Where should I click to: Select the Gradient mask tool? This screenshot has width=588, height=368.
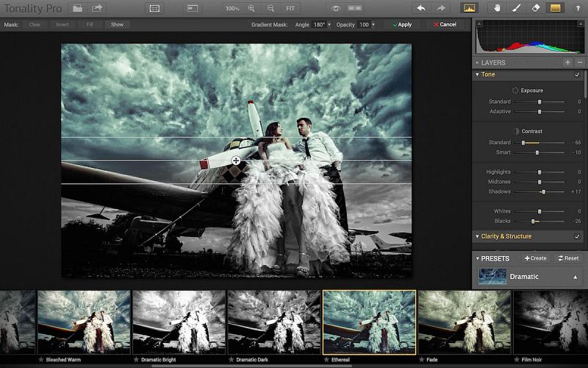click(x=556, y=8)
